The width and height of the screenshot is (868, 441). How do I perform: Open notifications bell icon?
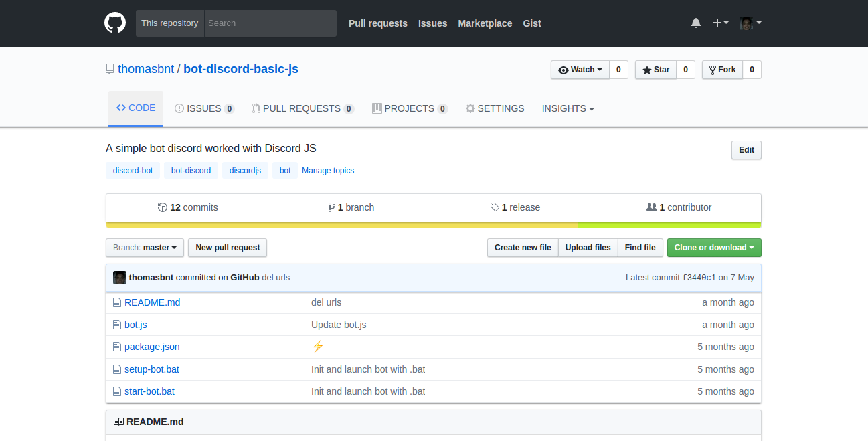(696, 23)
